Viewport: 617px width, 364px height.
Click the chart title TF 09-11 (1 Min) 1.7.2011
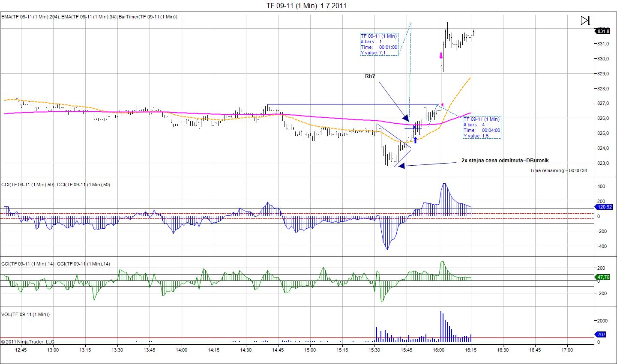306,6
